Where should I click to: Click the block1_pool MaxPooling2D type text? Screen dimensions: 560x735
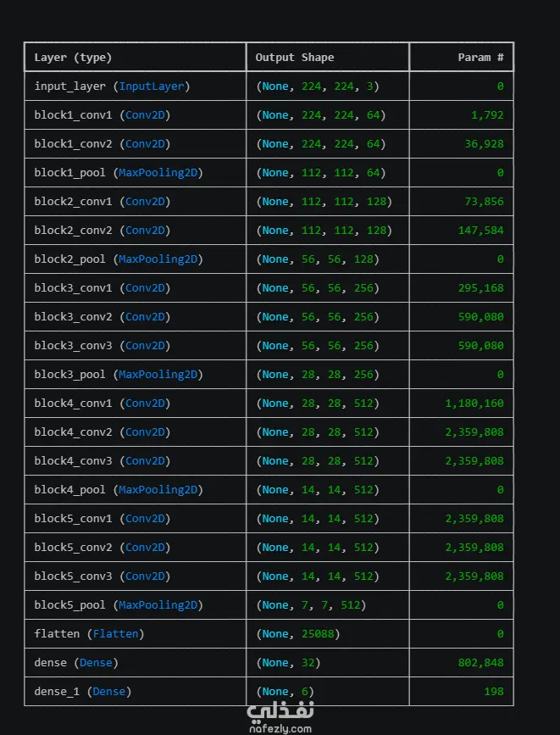tap(158, 172)
